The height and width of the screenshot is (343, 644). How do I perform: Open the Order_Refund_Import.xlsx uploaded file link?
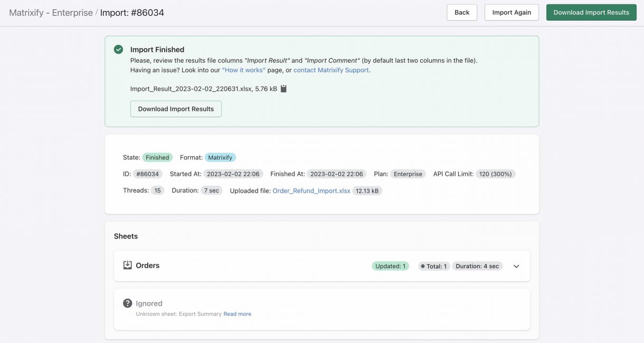pos(311,190)
